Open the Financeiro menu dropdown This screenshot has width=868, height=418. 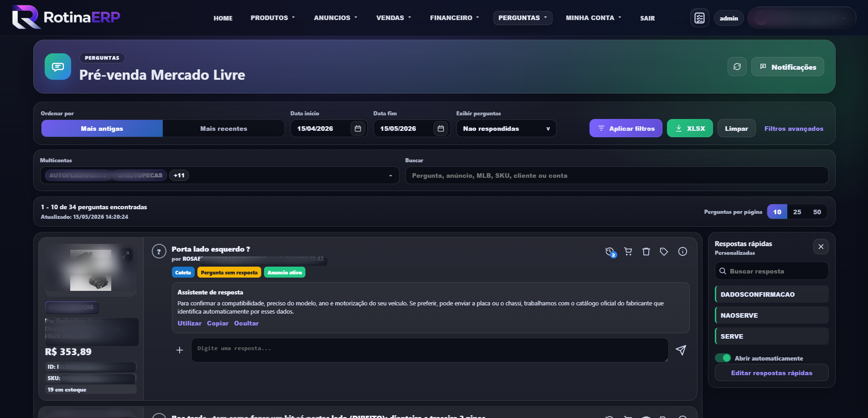tap(455, 18)
